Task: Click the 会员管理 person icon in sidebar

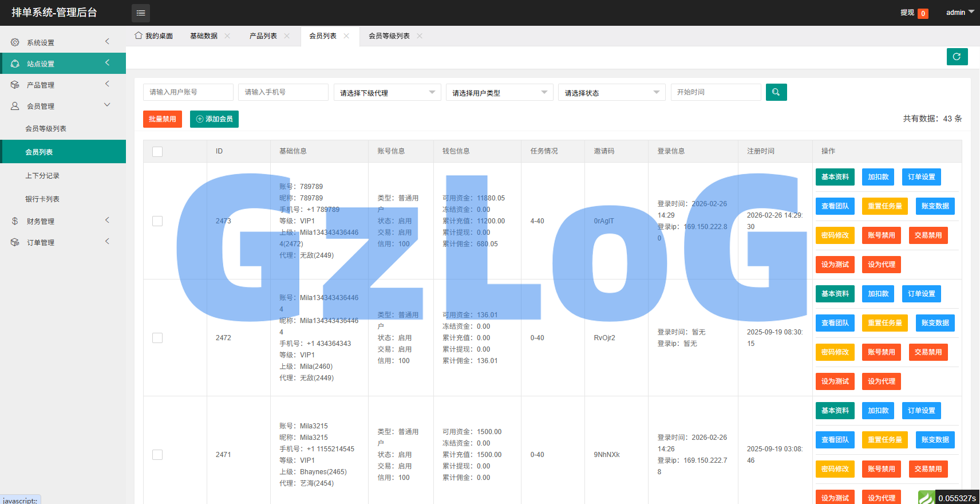Action: [x=15, y=106]
